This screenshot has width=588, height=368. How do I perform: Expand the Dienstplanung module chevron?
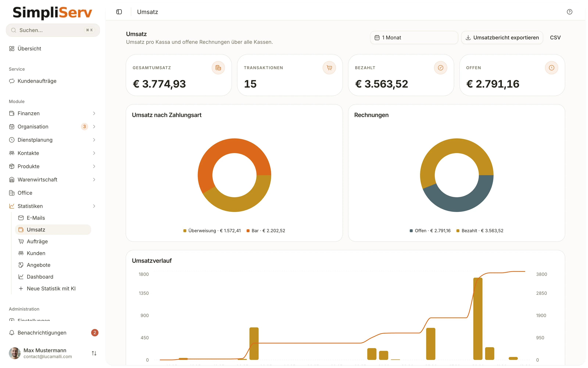(x=94, y=140)
